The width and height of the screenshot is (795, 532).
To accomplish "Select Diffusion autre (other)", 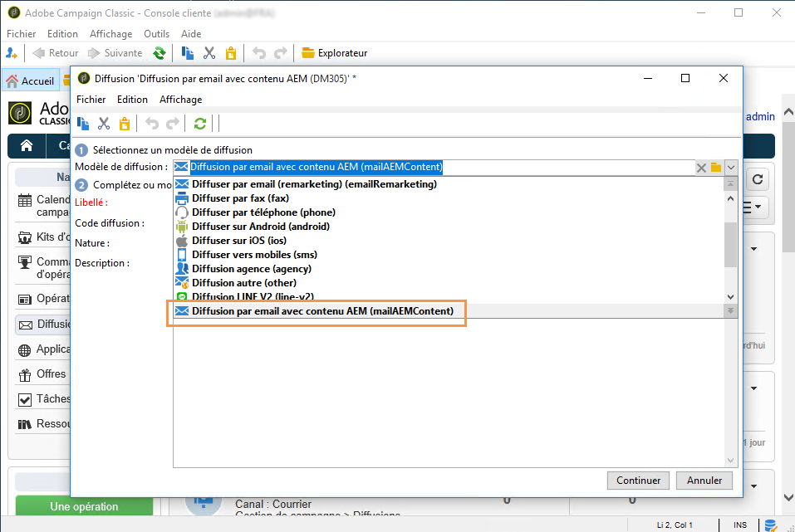I will point(244,283).
